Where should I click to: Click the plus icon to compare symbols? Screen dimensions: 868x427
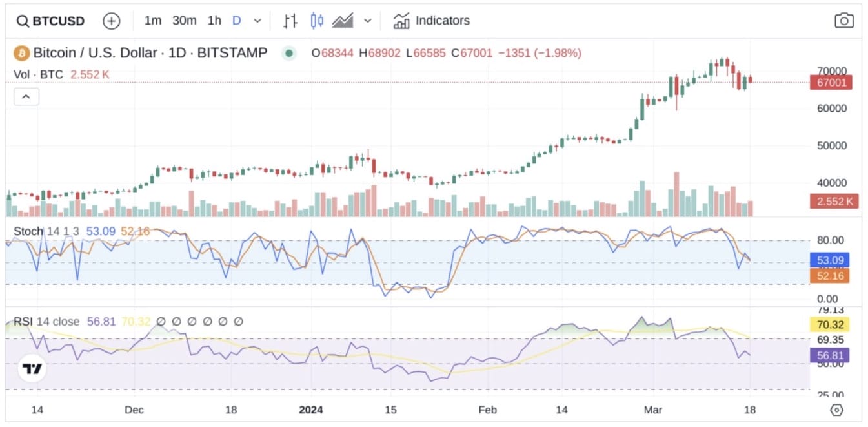[112, 21]
